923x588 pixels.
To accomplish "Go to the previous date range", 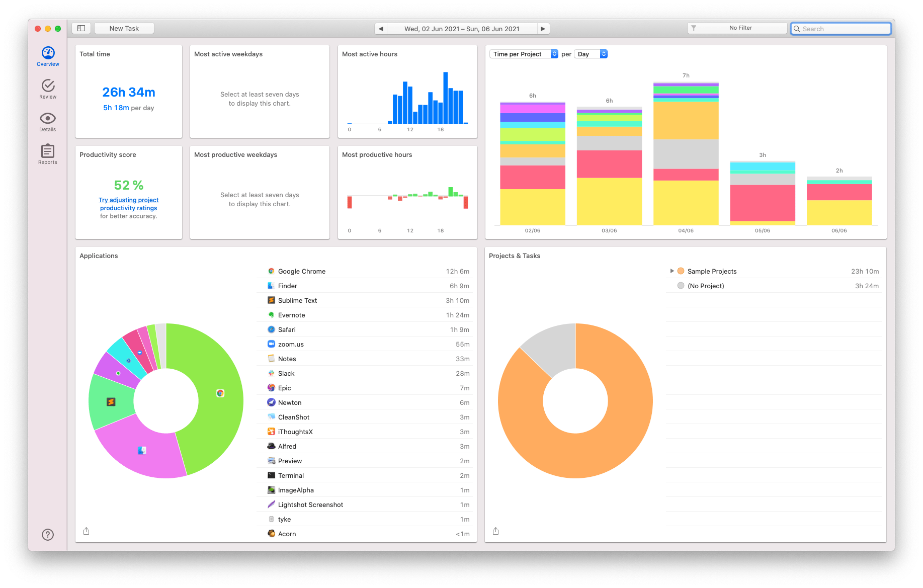I will tap(381, 29).
